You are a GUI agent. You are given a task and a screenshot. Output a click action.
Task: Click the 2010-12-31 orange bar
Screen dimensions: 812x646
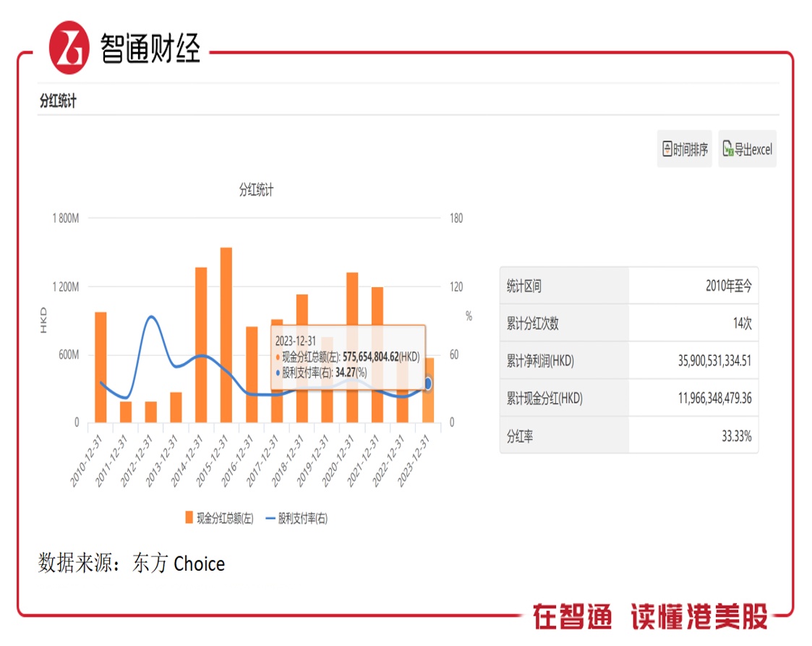pos(101,367)
